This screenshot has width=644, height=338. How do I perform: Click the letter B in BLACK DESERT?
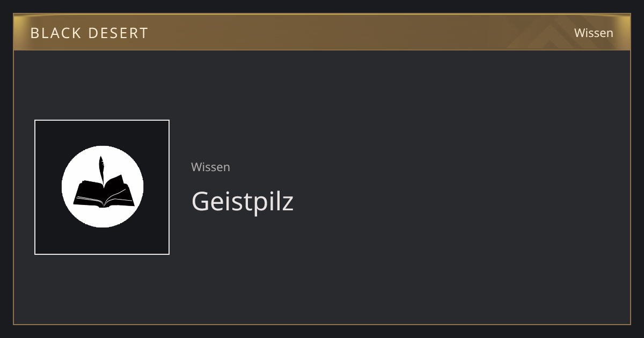[34, 33]
